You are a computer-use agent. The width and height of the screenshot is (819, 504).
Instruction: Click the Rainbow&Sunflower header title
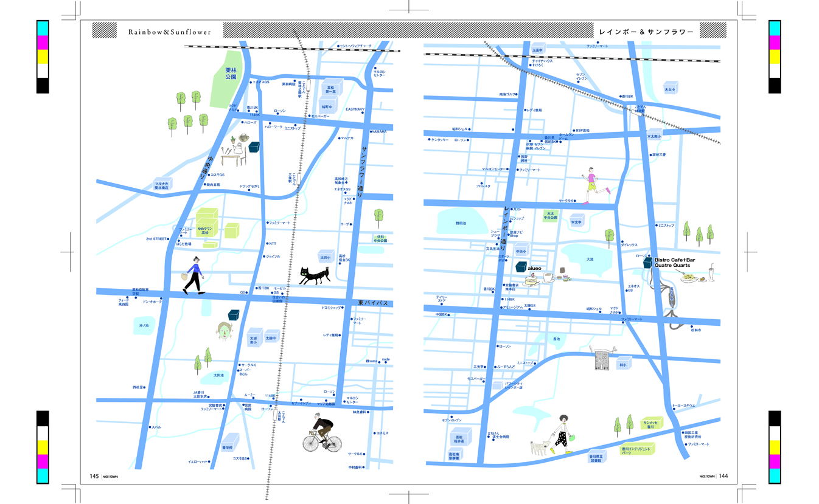tap(170, 32)
